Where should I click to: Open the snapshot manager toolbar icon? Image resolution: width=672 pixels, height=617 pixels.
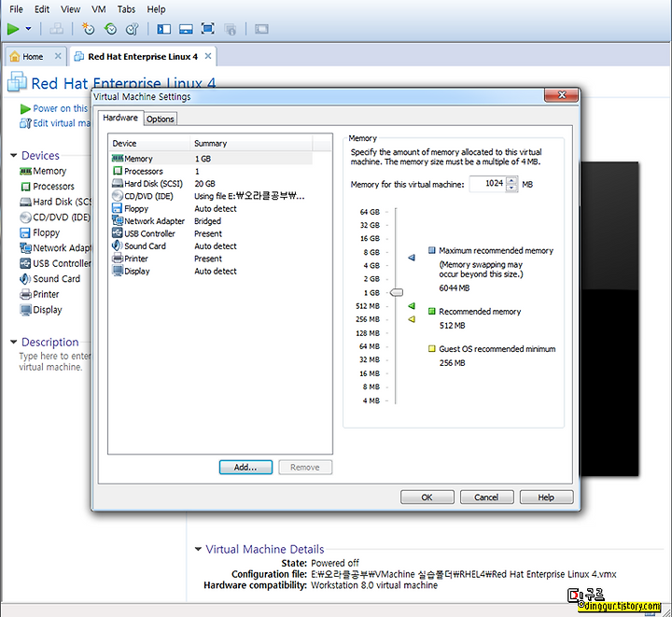133,29
